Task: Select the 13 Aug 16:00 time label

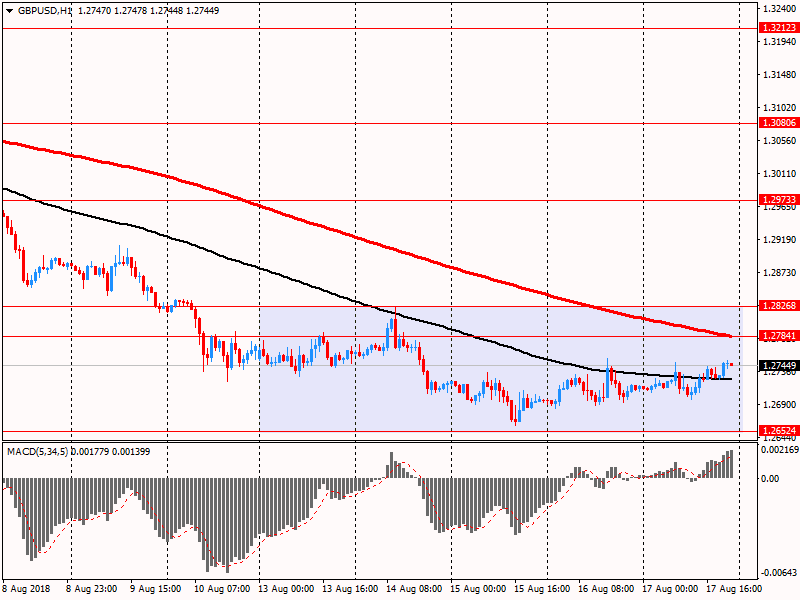Action: pyautogui.click(x=350, y=589)
